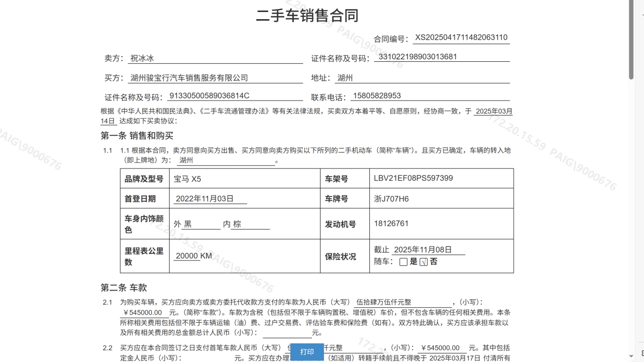644x362 pixels.
Task: Click transfer location field 湖州 in clause 1.1
Action: point(226,161)
